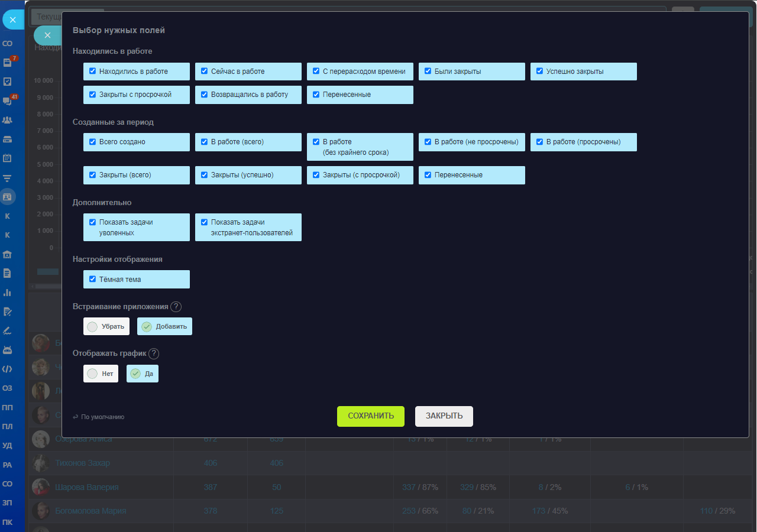This screenshot has height=532, width=757.
Task: Click value 110 in Богомолова Мария row
Action: point(707,511)
